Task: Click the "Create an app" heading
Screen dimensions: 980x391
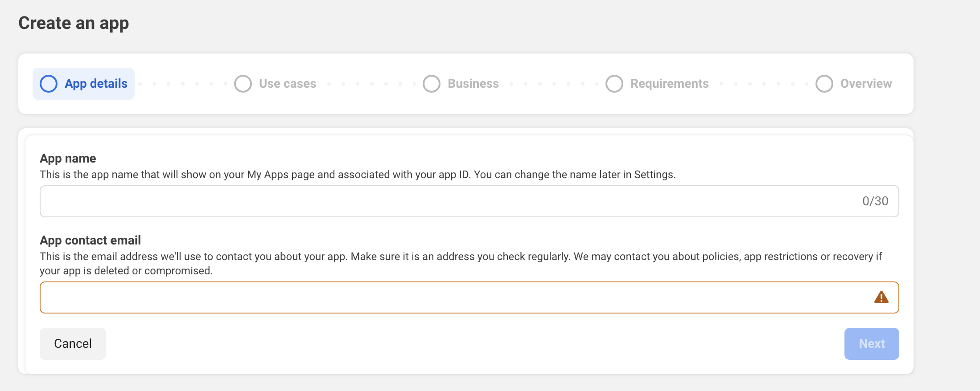Action: [x=74, y=23]
